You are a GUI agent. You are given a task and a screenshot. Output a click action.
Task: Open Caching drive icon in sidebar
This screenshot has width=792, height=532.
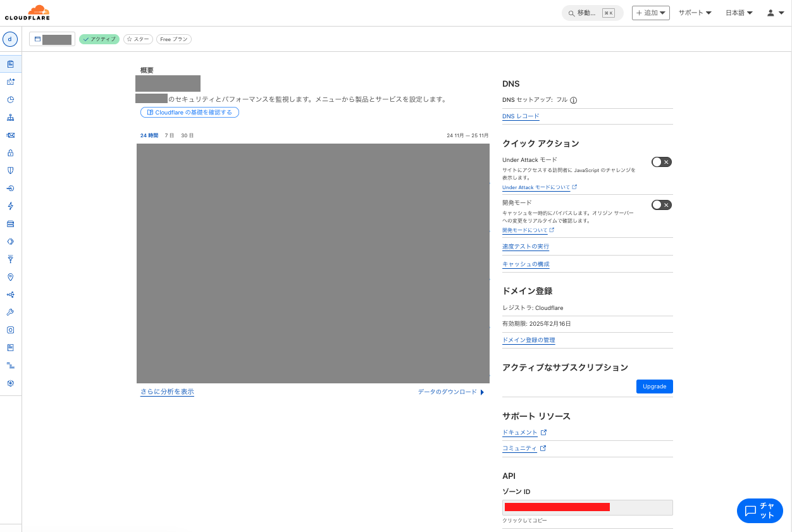pos(11,224)
